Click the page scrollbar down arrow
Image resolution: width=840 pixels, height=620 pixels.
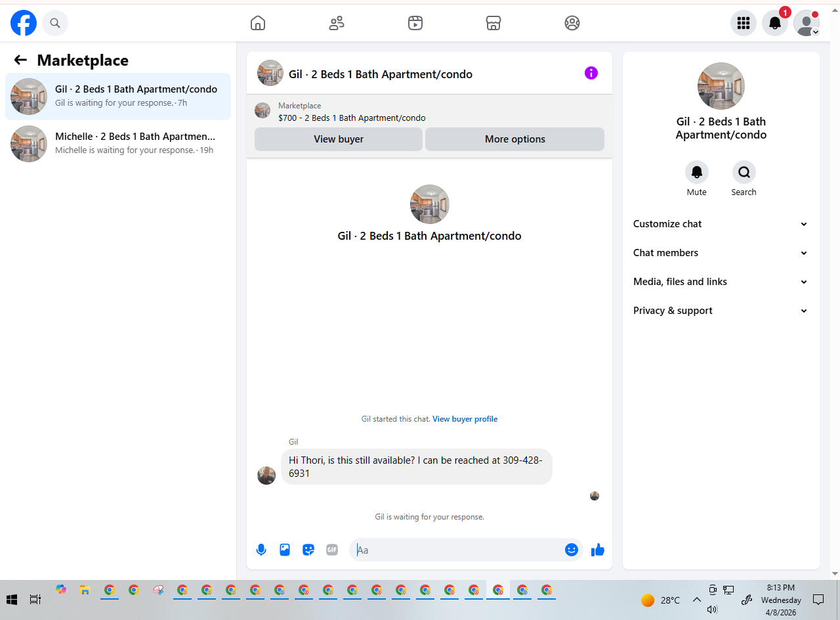835,573
